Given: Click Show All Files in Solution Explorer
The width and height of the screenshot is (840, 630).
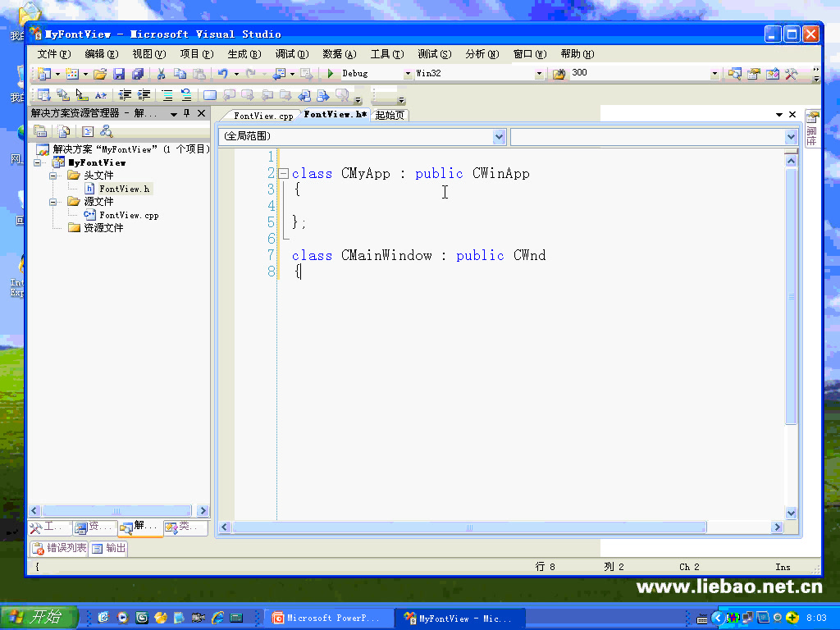Looking at the screenshot, I should tap(63, 131).
